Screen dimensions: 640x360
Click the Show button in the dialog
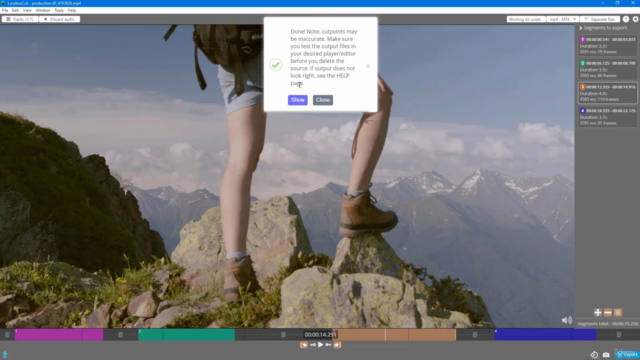pos(298,100)
